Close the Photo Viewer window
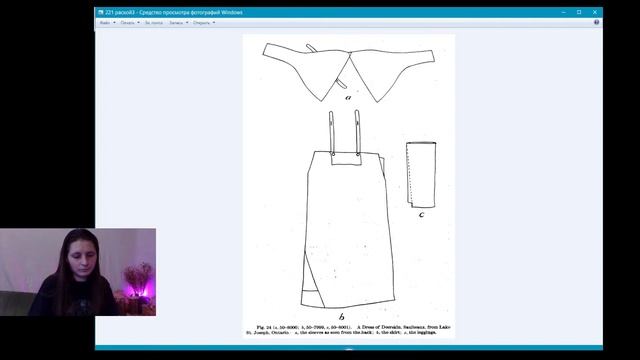640x360 pixels. [x=595, y=12]
